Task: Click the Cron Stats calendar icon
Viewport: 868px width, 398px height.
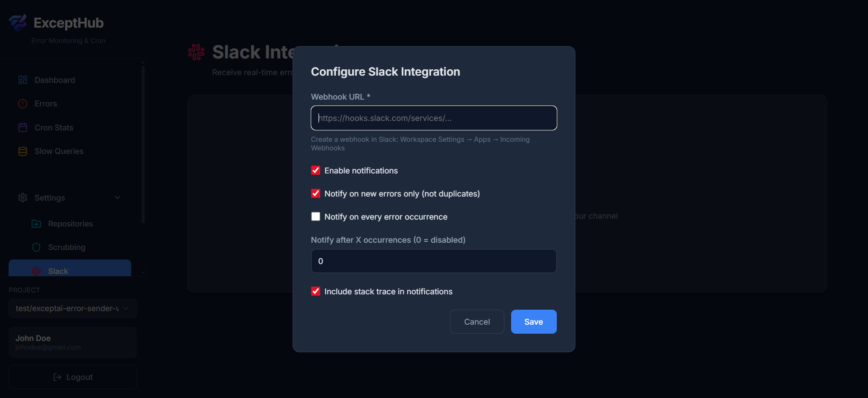Action: tap(23, 128)
